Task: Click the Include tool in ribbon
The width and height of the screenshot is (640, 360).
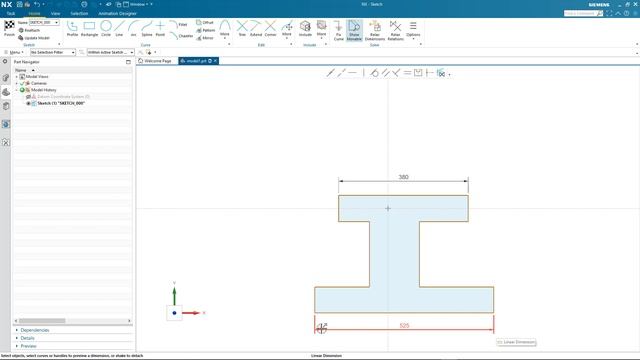Action: [305, 29]
